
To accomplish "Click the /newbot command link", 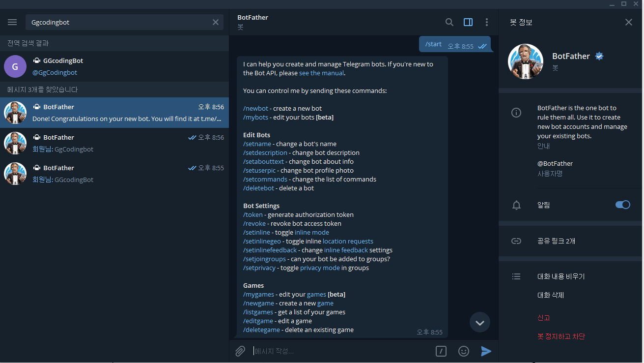I will click(255, 108).
